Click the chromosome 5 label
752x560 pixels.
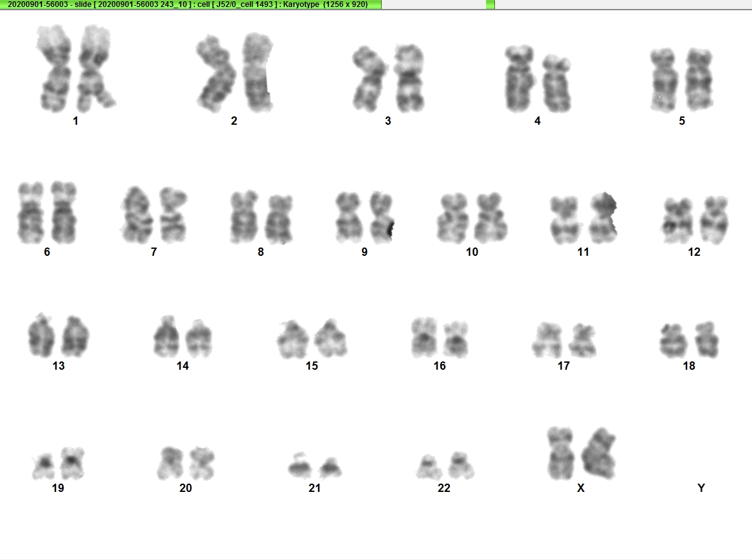tap(681, 121)
